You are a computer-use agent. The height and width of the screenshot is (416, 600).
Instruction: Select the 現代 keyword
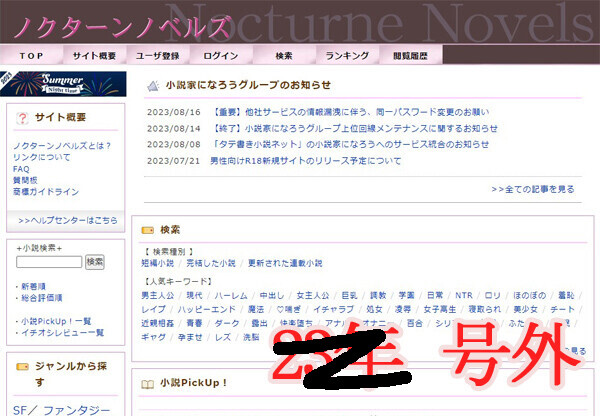pos(194,295)
